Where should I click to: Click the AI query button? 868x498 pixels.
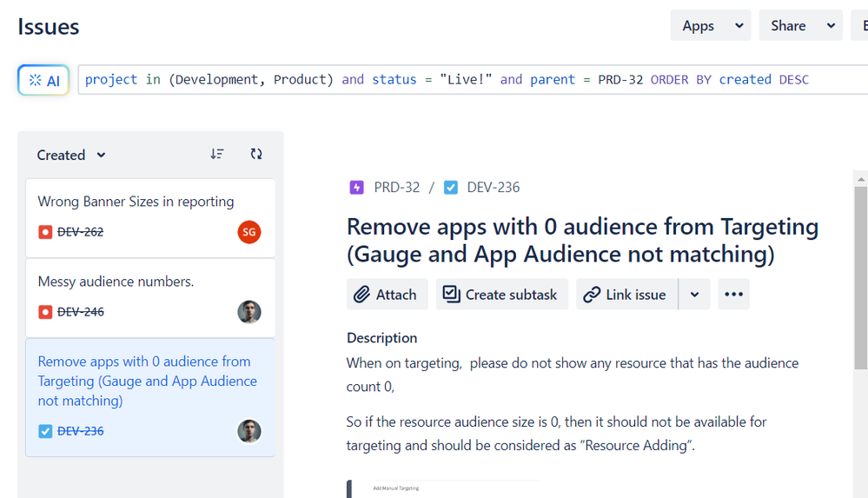click(43, 80)
